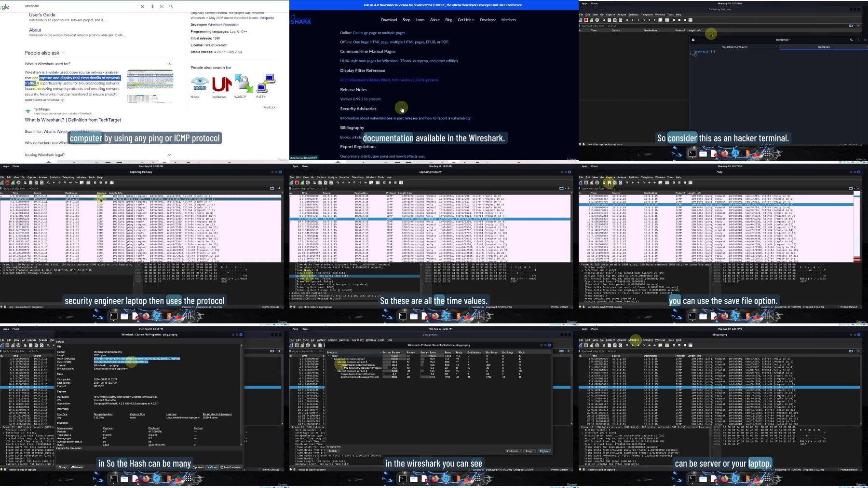The height and width of the screenshot is (488, 868).
Task: Restart capture icon in hacker terminal frame's Wireshark
Action: [x=592, y=20]
